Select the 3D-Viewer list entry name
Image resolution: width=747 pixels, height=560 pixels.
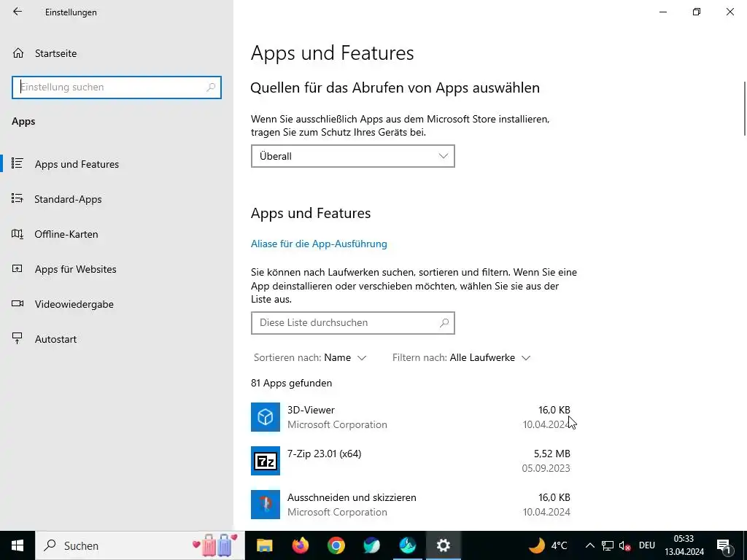click(x=311, y=410)
